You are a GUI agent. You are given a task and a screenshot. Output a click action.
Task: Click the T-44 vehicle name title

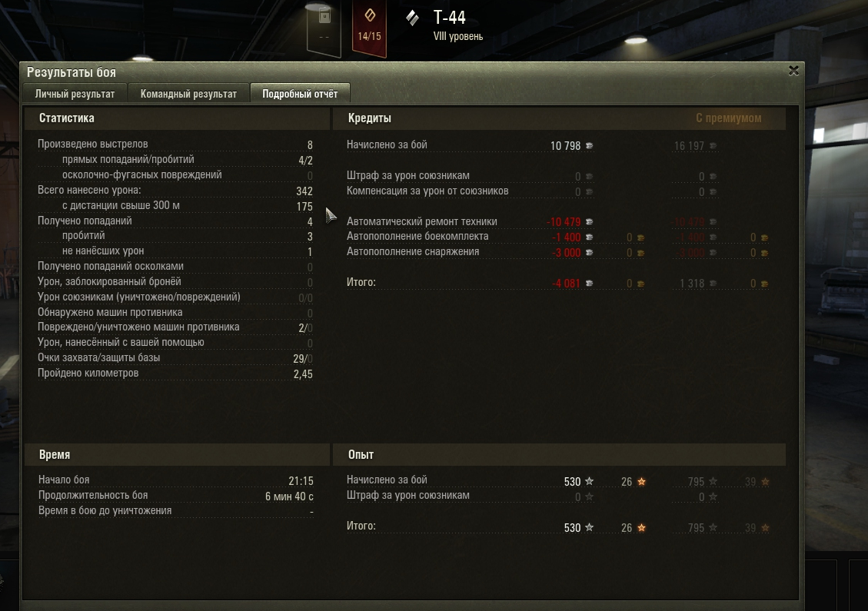[x=450, y=18]
